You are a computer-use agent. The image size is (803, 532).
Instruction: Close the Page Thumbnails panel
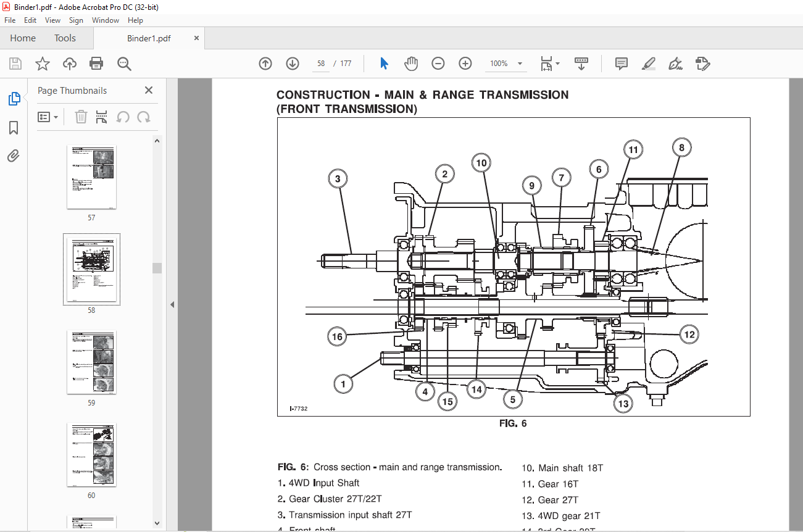pos(149,90)
